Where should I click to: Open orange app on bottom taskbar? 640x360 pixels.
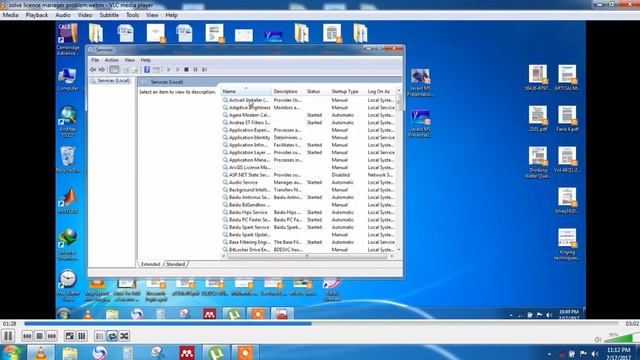245,352
